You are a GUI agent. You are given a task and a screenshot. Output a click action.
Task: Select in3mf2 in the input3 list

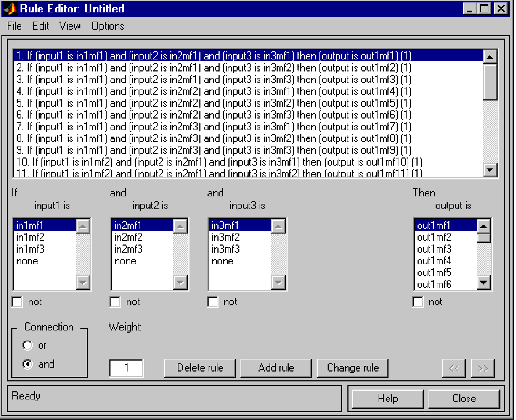(x=240, y=237)
